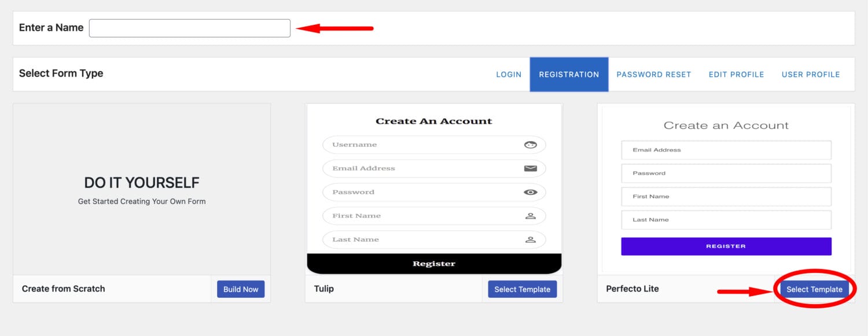868x336 pixels.
Task: Click the purple REGISTER button in Perfecto Lite preview
Action: click(x=726, y=246)
